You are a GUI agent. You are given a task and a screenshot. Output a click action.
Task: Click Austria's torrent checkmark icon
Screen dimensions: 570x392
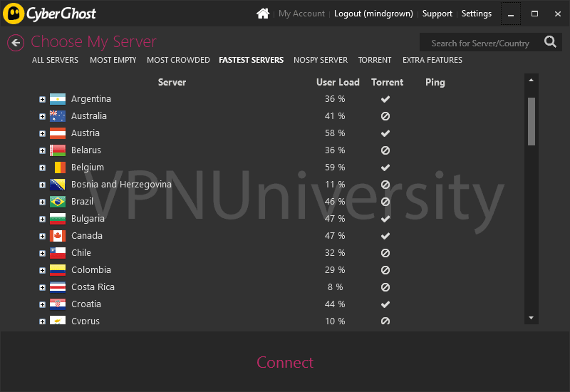[385, 133]
